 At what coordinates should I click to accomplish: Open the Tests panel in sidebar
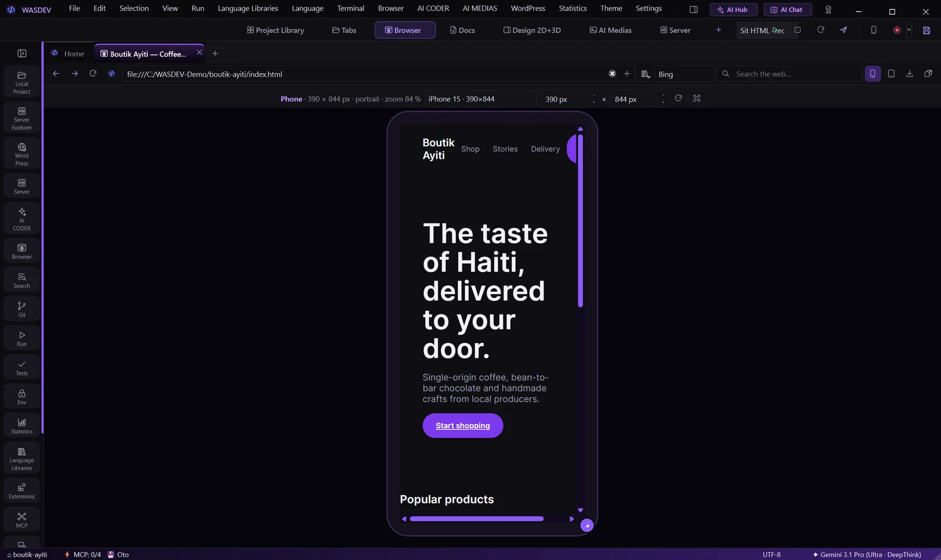pos(22,367)
